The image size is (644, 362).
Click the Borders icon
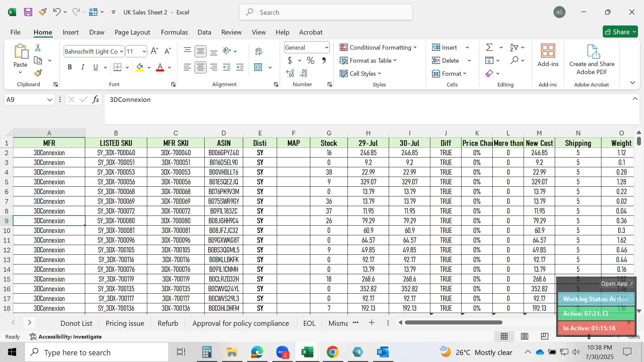(117, 67)
